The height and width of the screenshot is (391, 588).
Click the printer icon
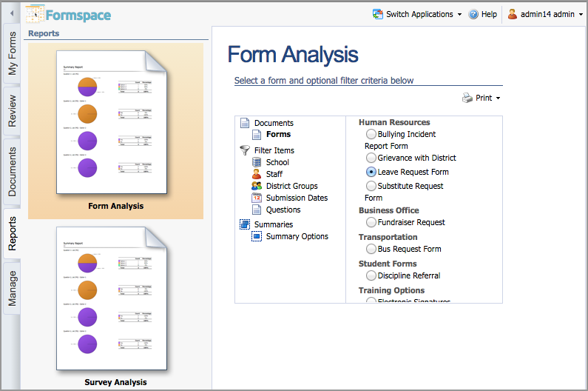(x=467, y=98)
